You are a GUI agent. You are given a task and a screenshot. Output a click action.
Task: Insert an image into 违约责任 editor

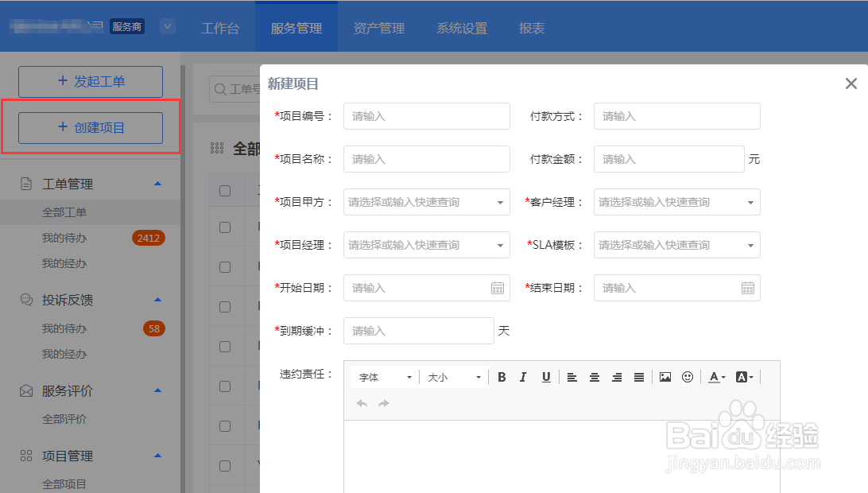(x=665, y=376)
